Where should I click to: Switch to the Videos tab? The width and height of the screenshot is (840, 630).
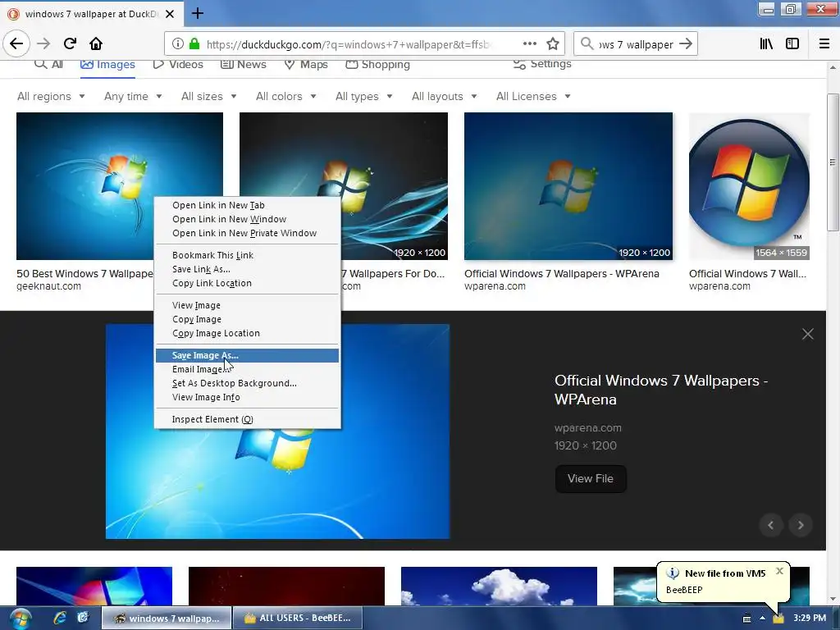[178, 65]
